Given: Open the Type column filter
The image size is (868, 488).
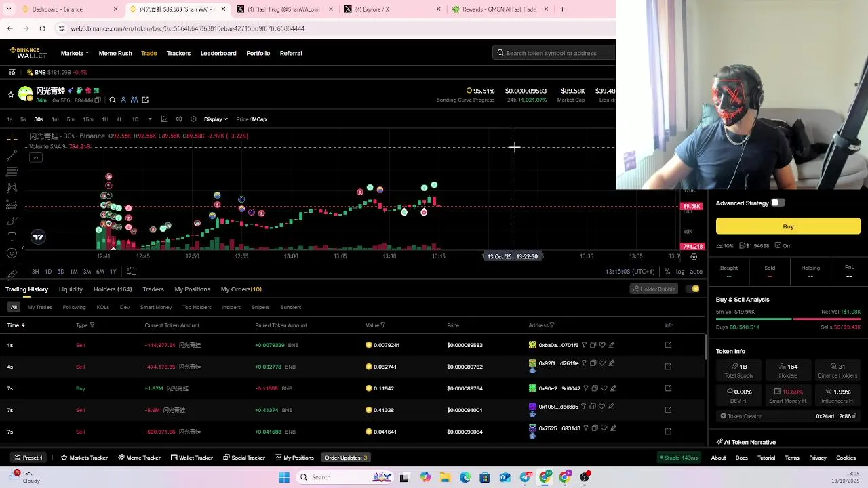Looking at the screenshot, I should click(x=92, y=325).
